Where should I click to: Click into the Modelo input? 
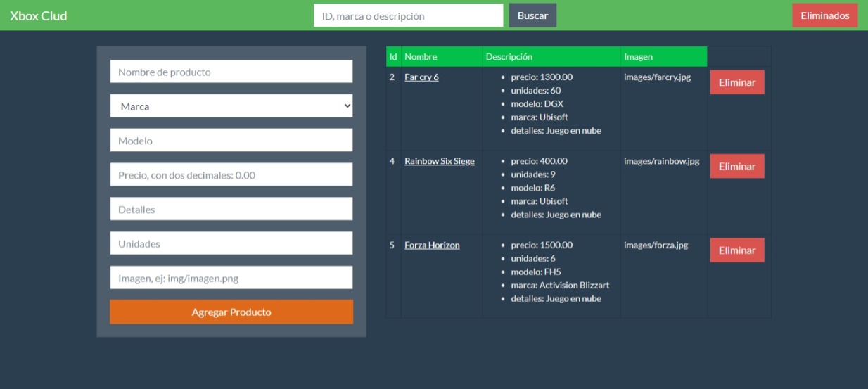[231, 141]
